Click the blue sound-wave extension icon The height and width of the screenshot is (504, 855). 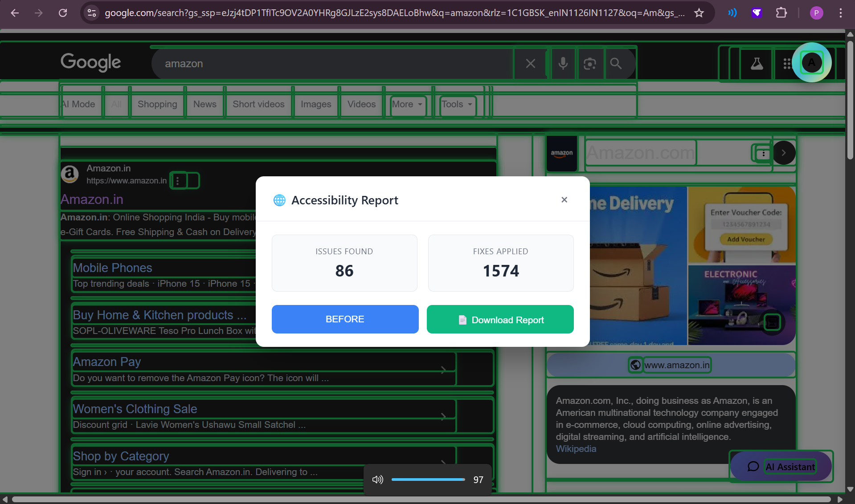click(x=732, y=13)
